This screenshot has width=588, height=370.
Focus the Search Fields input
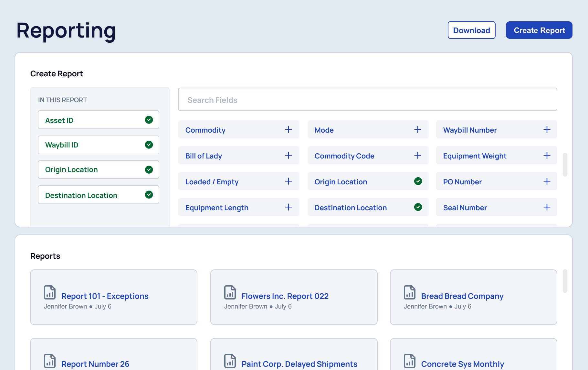coord(368,99)
